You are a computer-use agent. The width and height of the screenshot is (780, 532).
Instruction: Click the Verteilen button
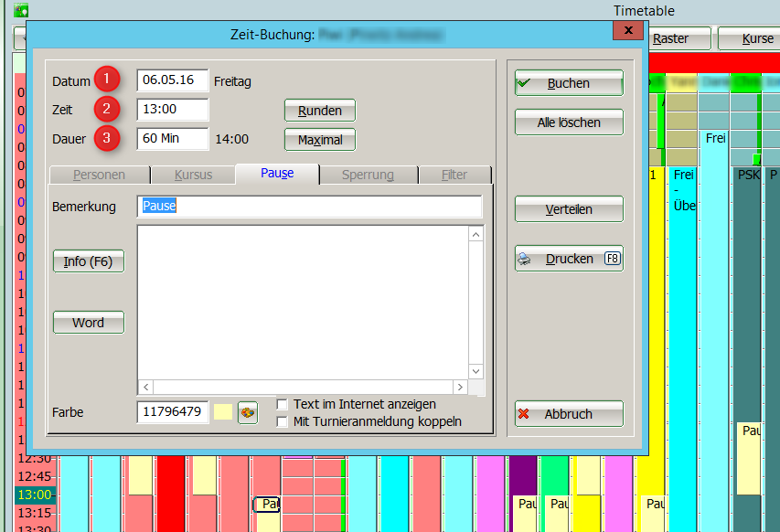tap(569, 209)
